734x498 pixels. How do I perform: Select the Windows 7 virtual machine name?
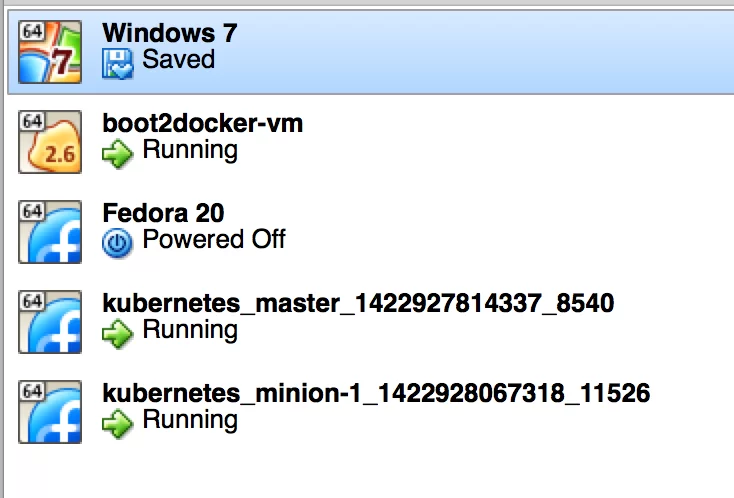(x=170, y=33)
